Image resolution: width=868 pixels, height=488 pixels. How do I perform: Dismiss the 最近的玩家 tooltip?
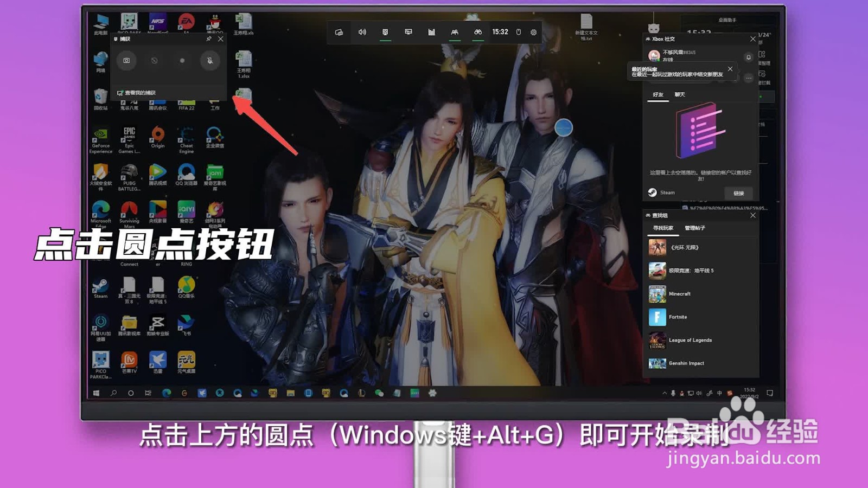click(x=730, y=69)
